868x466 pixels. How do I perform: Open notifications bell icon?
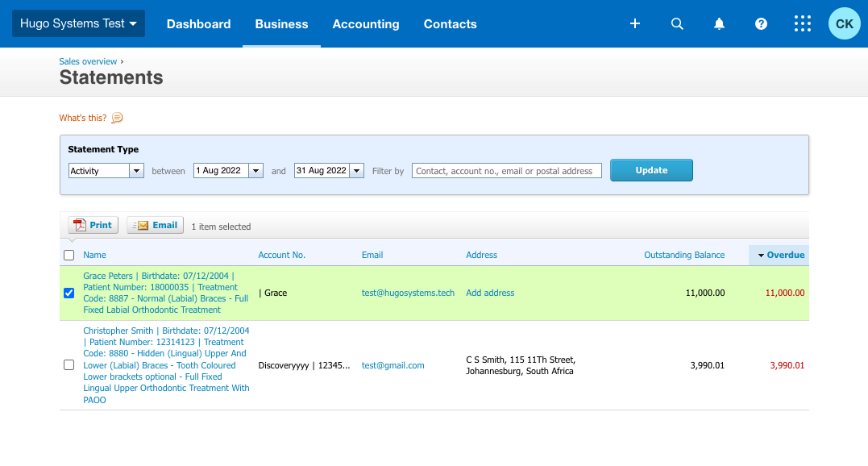[x=719, y=24]
